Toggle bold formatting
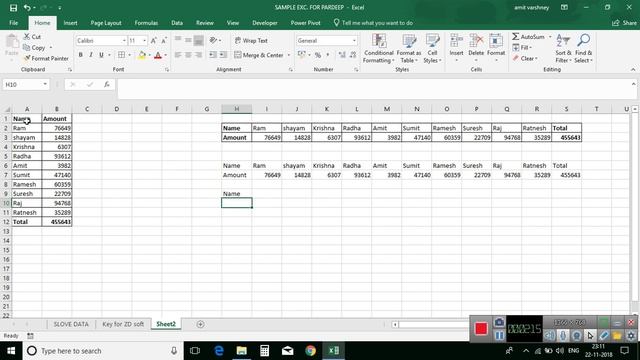 pyautogui.click(x=80, y=55)
